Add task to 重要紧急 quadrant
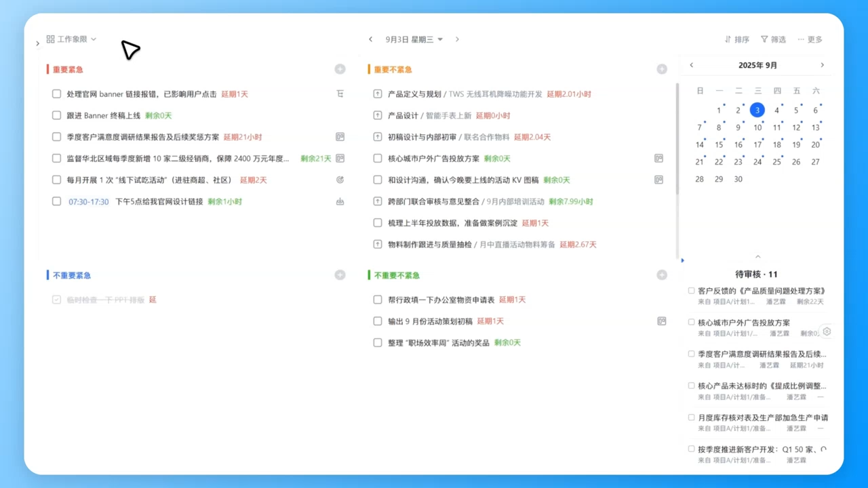Viewport: 868px width, 488px height. pyautogui.click(x=340, y=69)
